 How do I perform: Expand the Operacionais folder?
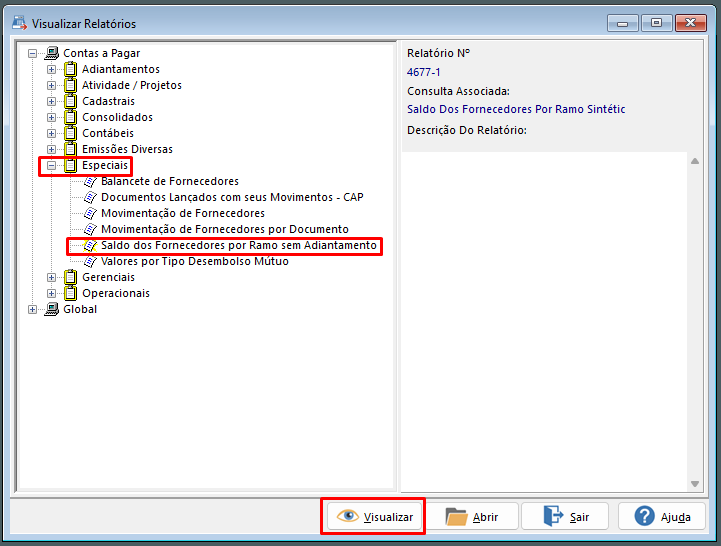coord(52,293)
